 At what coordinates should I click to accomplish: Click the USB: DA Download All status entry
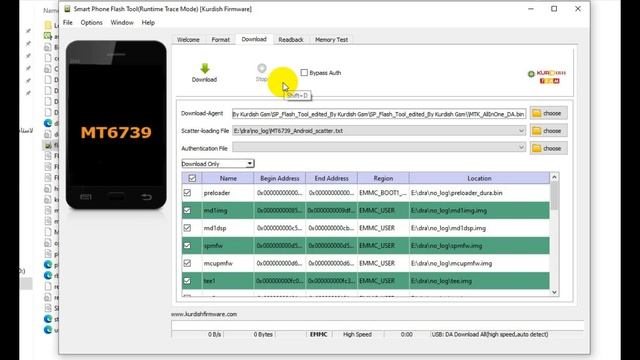[490, 334]
